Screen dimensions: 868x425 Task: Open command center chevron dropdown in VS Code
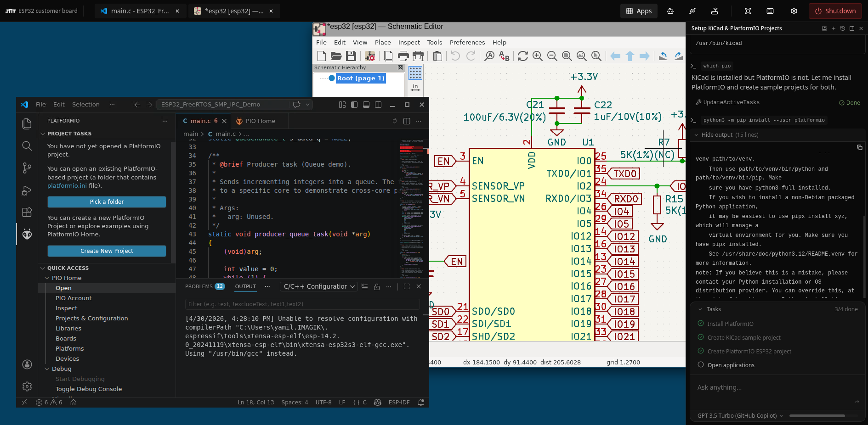pyautogui.click(x=308, y=105)
